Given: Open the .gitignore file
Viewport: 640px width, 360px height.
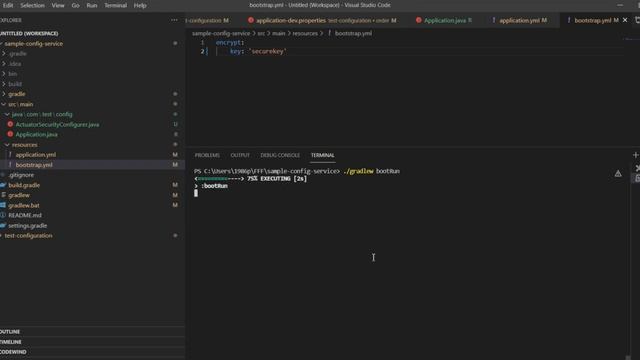Looking at the screenshot, I should [x=21, y=175].
